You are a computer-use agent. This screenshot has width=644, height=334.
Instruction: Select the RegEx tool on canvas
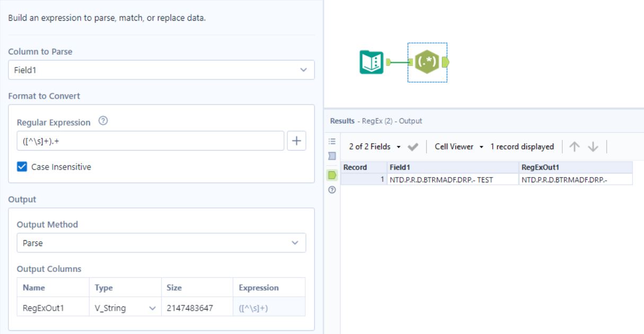point(427,63)
